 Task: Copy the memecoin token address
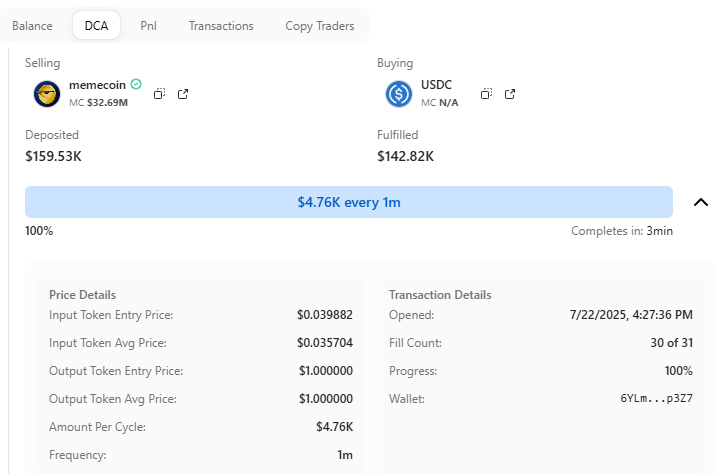(x=159, y=94)
